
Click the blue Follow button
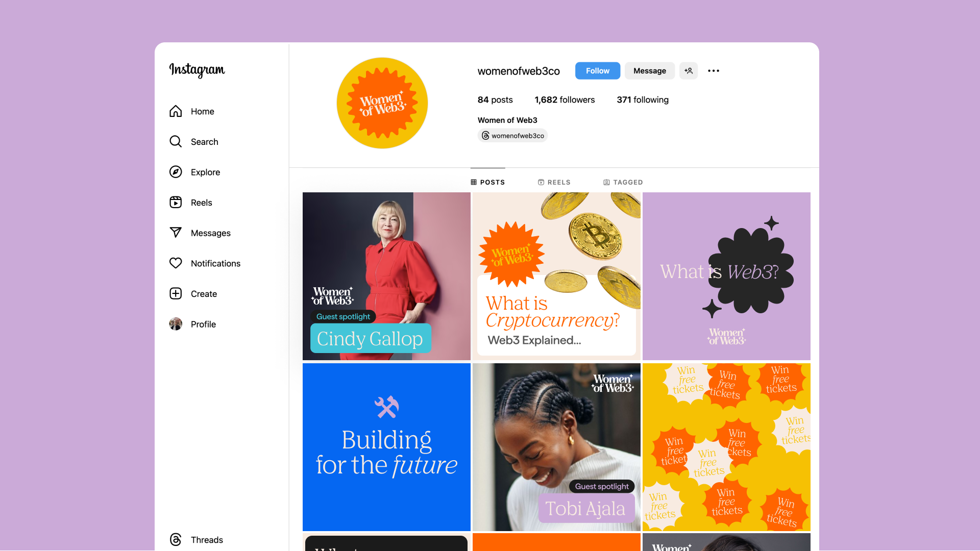[598, 71]
